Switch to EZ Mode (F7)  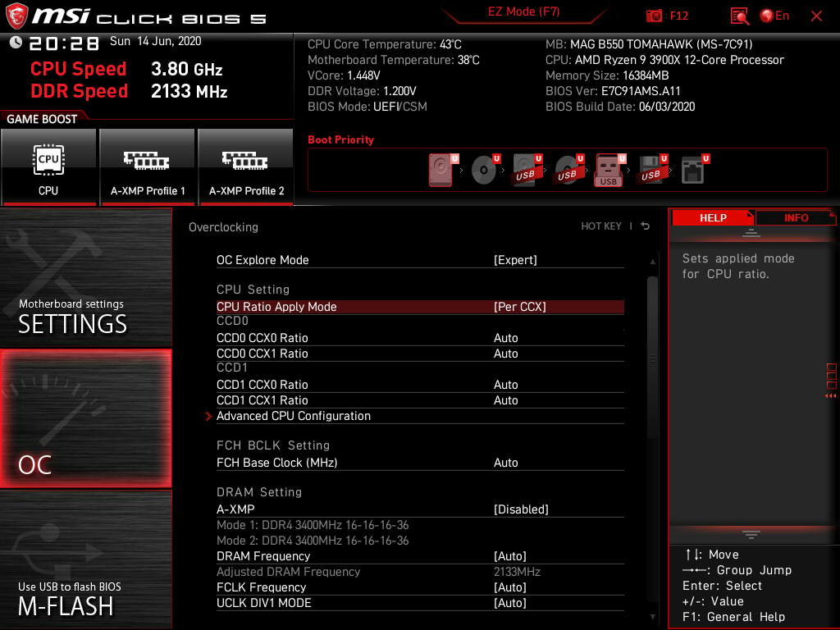524,12
